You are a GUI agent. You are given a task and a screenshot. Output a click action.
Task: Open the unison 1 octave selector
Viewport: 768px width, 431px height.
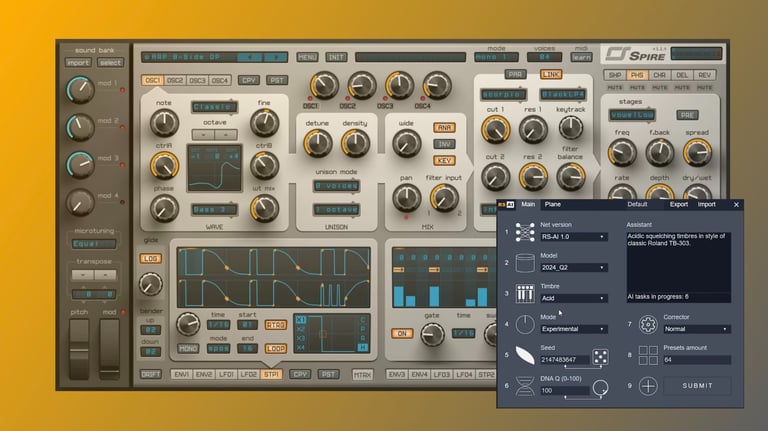pyautogui.click(x=336, y=210)
